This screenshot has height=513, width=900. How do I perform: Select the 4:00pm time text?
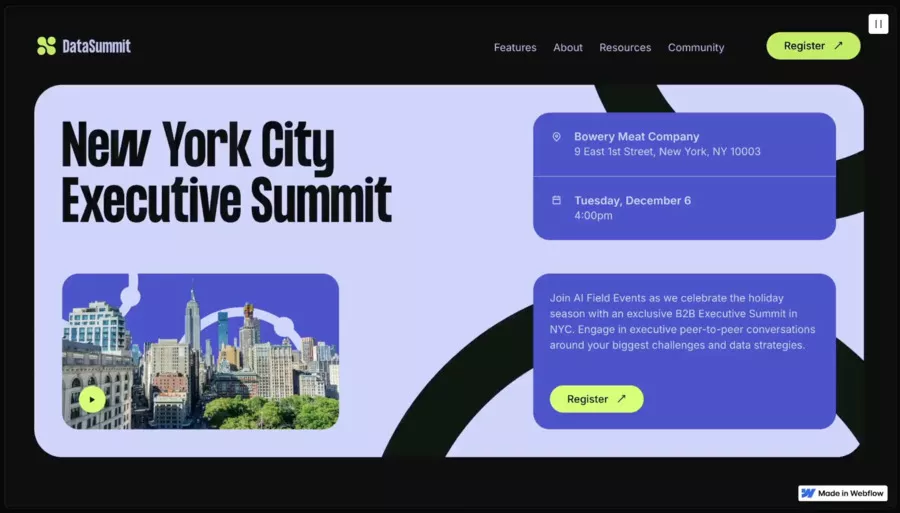pos(593,216)
